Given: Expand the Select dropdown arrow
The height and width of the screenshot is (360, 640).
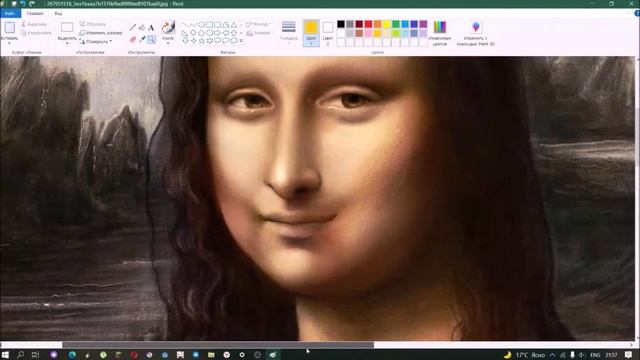Looking at the screenshot, I should (x=67, y=43).
